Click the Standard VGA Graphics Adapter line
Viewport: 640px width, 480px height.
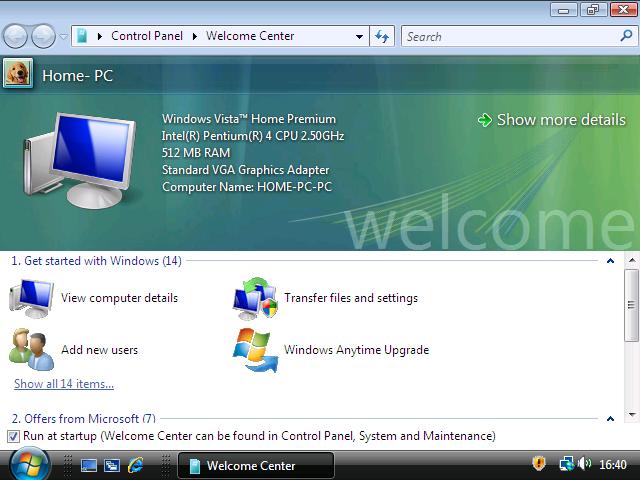pos(245,170)
